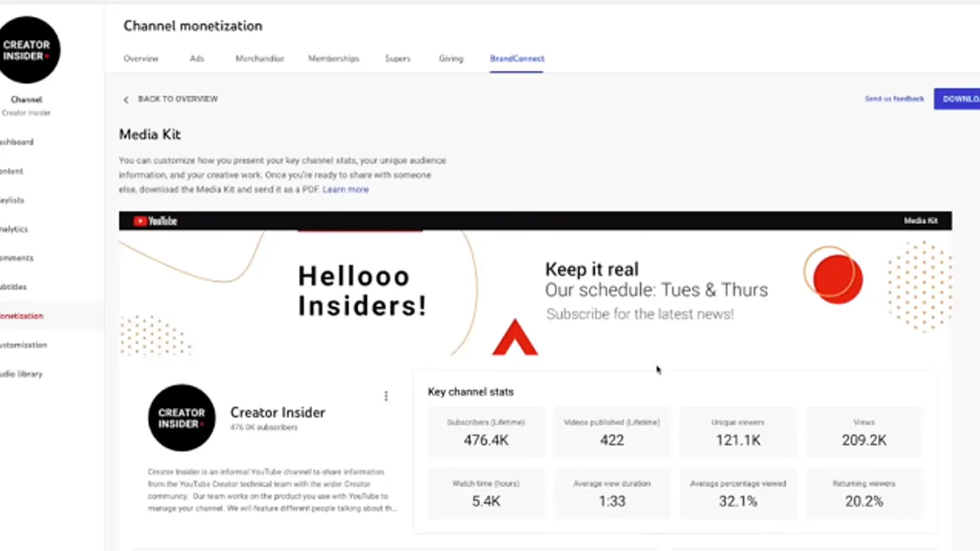Open Customization in the sidebar
This screenshot has width=980, height=551.
pos(23,345)
